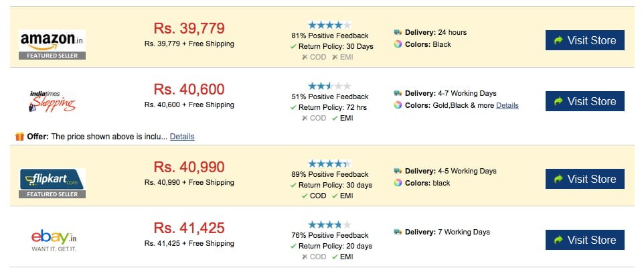Click Amazon's delivery truck icon
The height and width of the screenshot is (274, 644).
click(398, 32)
